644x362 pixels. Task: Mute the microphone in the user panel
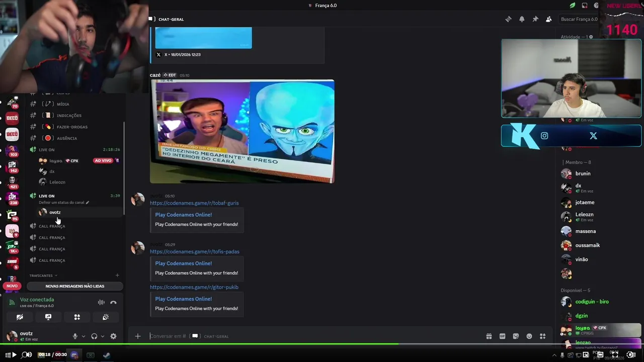(x=75, y=336)
